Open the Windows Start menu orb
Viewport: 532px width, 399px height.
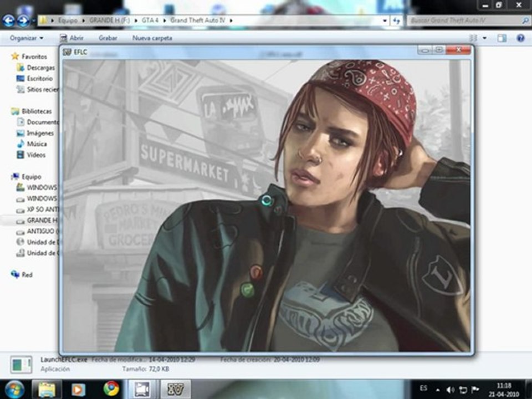[14, 388]
